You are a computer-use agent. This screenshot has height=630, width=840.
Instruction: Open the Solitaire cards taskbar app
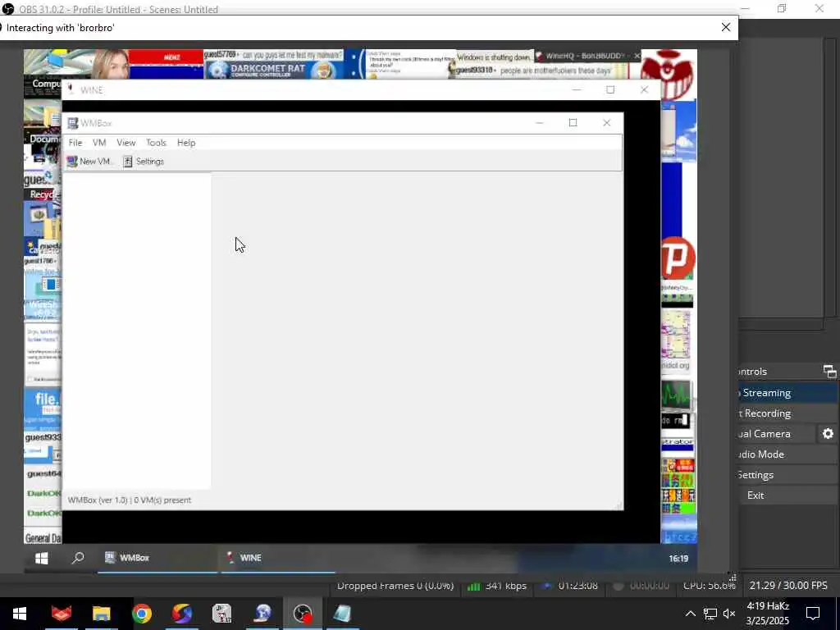[x=221, y=614]
